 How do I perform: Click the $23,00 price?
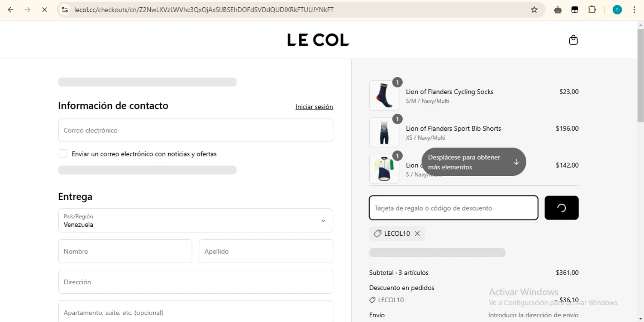(x=569, y=92)
